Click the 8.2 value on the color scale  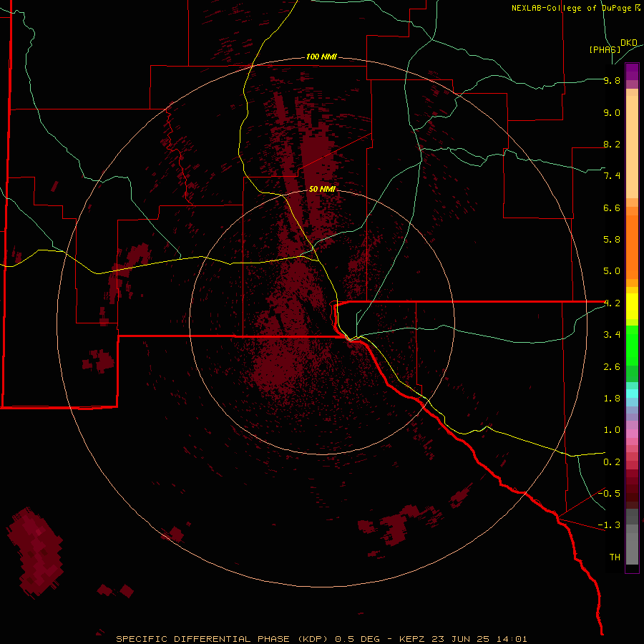(x=612, y=144)
